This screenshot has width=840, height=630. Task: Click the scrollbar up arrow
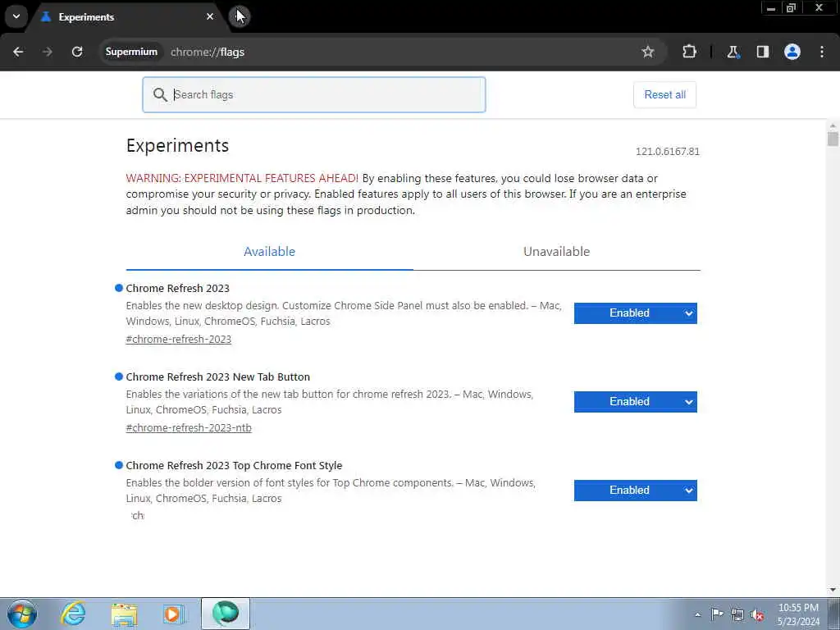pyautogui.click(x=833, y=126)
